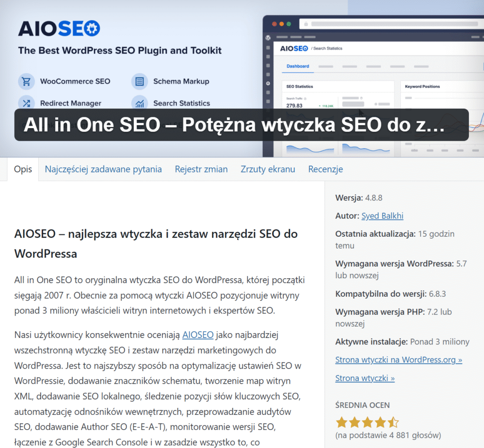The height and width of the screenshot is (448, 484).
Task: Click the WooCommerce SEO cart icon
Action: coord(26,81)
